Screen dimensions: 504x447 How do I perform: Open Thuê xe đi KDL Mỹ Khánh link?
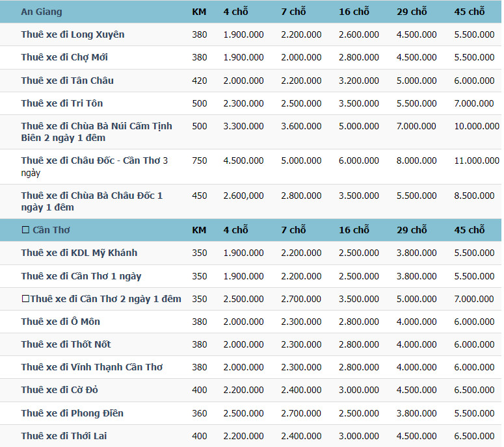point(79,253)
